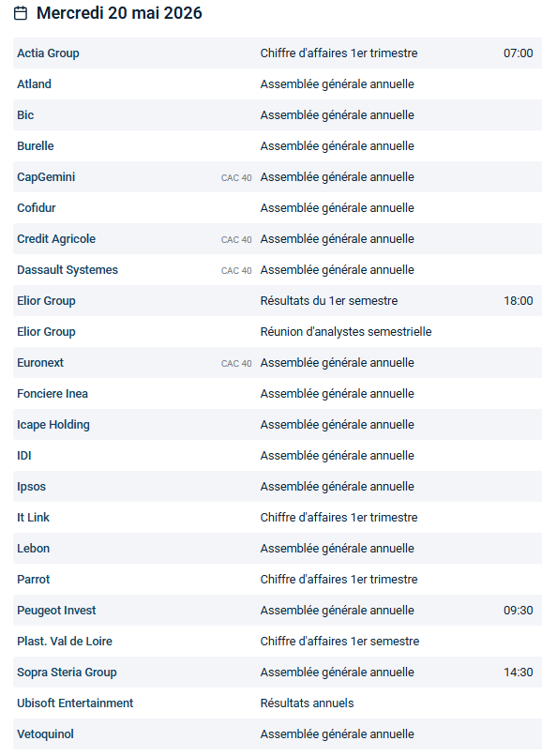The width and height of the screenshot is (542, 756).
Task: Click Assemblée générale annuelle in the Vetoquinol row
Action: click(337, 733)
